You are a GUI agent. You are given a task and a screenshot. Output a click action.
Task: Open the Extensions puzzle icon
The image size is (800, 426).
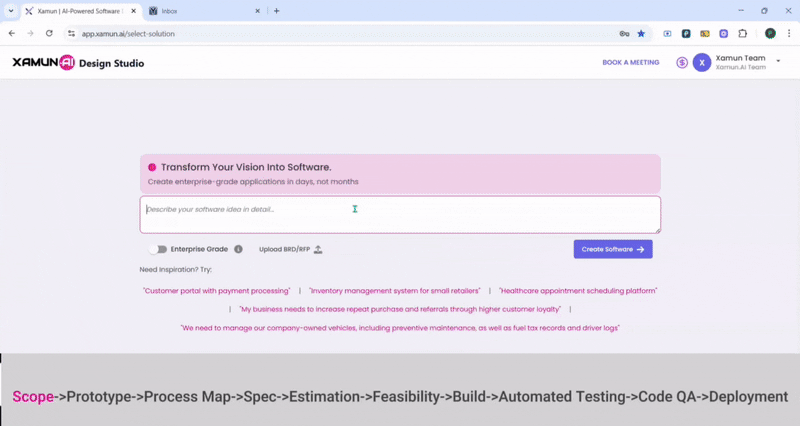(742, 34)
